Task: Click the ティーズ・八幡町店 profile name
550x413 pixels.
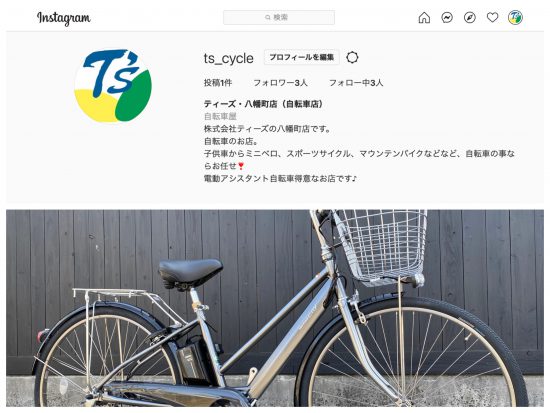Action: [263, 104]
